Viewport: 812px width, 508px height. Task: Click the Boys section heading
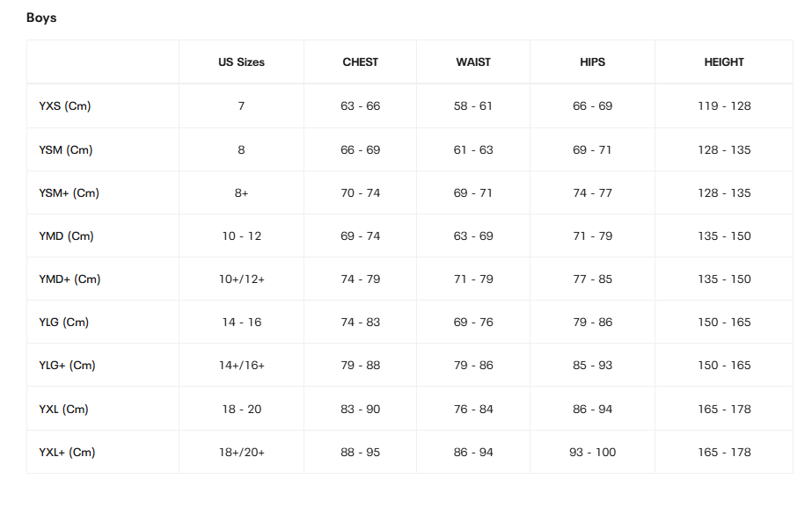[x=41, y=18]
